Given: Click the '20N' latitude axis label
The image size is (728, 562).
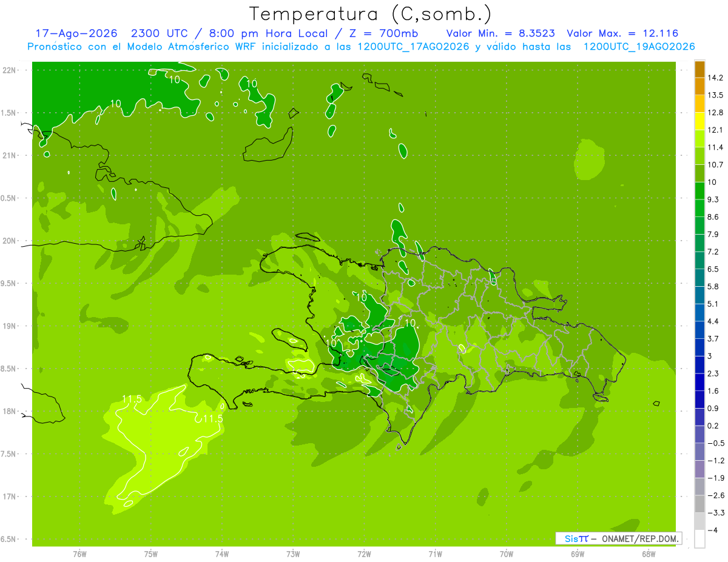Looking at the screenshot, I should (x=9, y=241).
